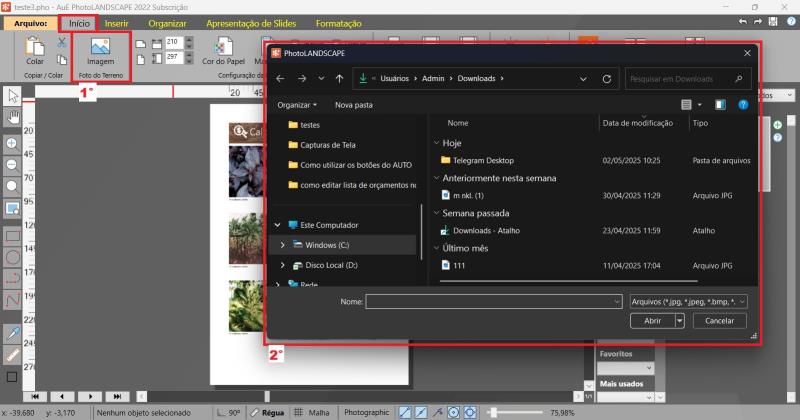Select the rectangle shape tool

click(12, 236)
